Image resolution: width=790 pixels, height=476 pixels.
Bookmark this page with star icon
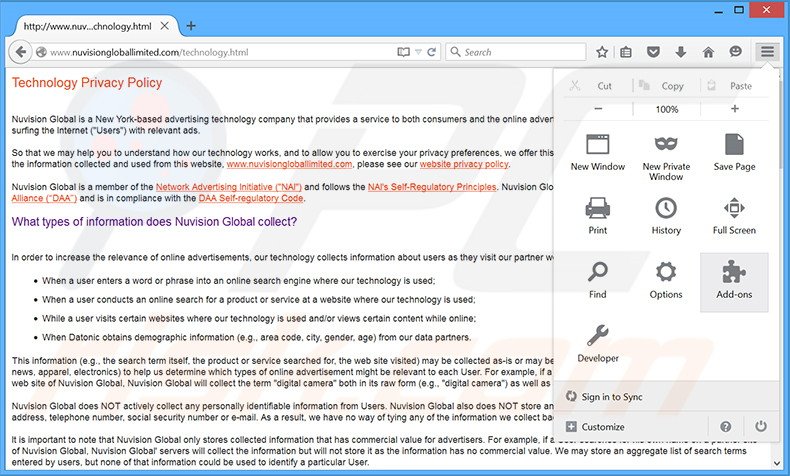tap(602, 52)
